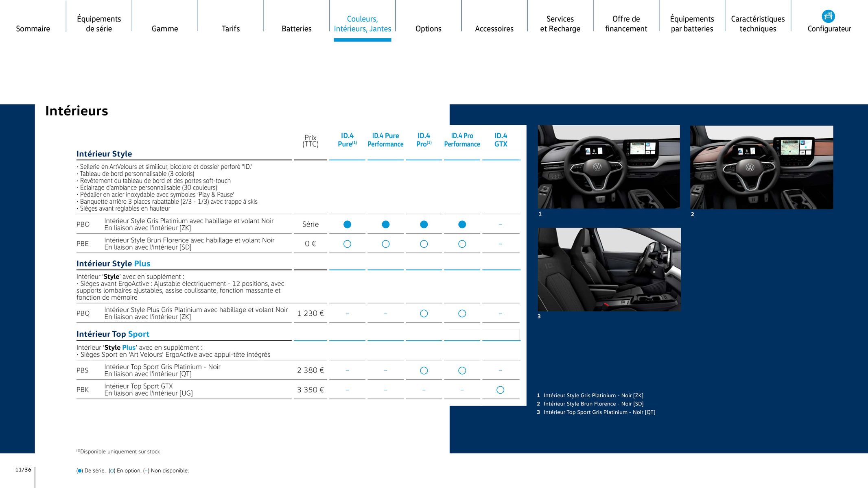Screen dimensions: 868x488
Task: Click the ID.4 Pure column header
Action: pyautogui.click(x=347, y=140)
